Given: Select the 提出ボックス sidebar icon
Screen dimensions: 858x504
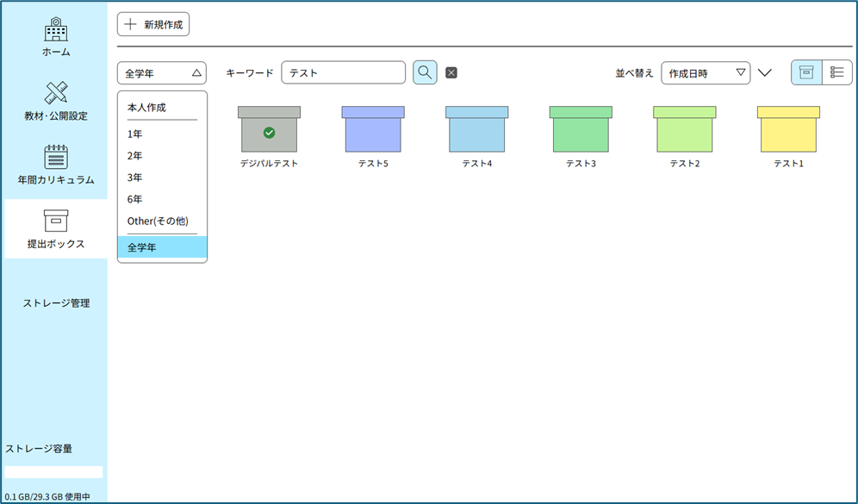Looking at the screenshot, I should pos(56,221).
